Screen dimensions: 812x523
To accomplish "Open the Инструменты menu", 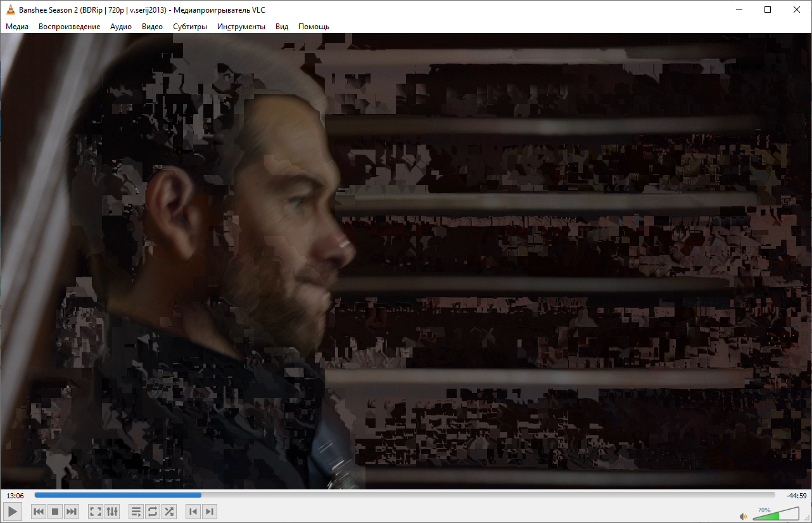I will click(241, 27).
